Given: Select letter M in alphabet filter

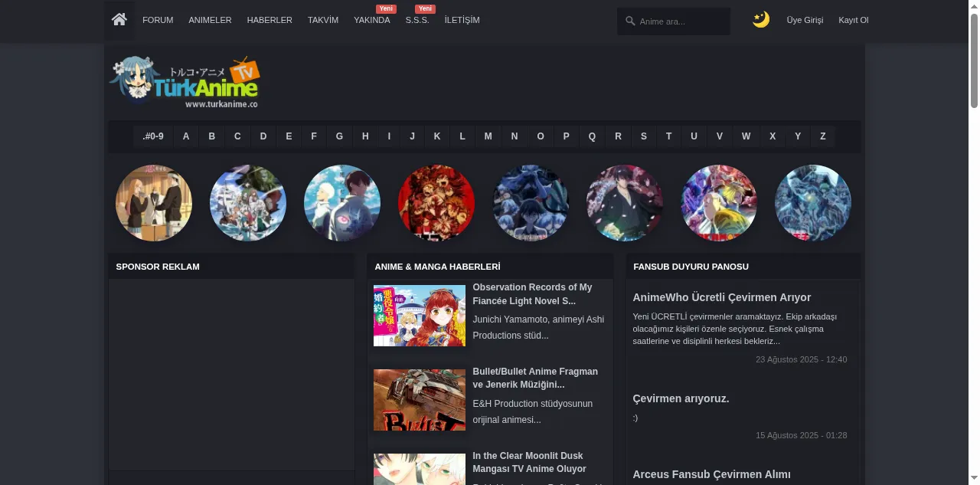Looking at the screenshot, I should pos(488,136).
